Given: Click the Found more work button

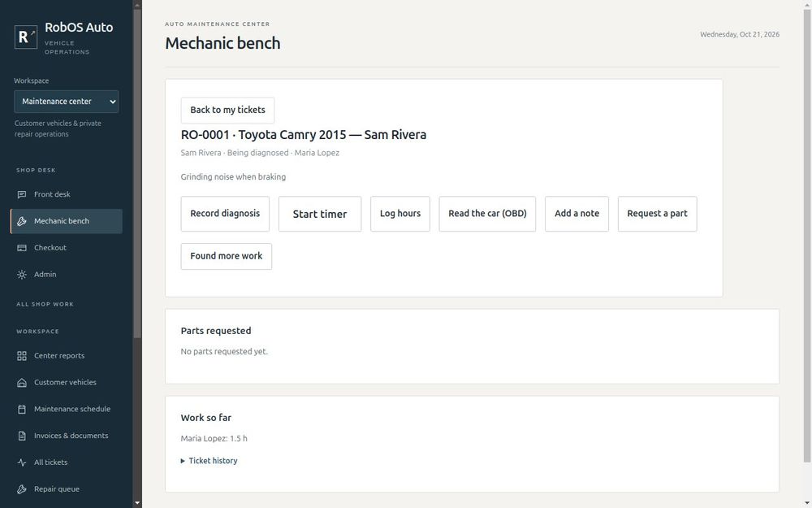Looking at the screenshot, I should tap(227, 256).
